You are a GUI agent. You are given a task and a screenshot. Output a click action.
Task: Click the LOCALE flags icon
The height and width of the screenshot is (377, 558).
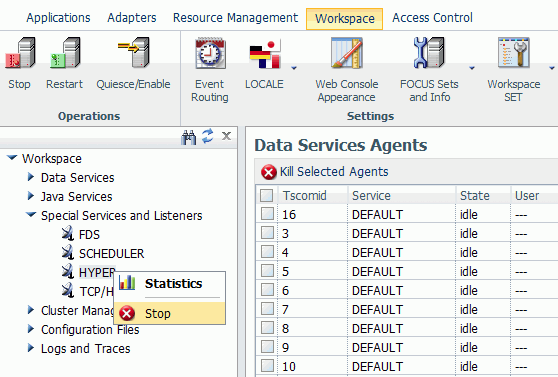(x=265, y=53)
